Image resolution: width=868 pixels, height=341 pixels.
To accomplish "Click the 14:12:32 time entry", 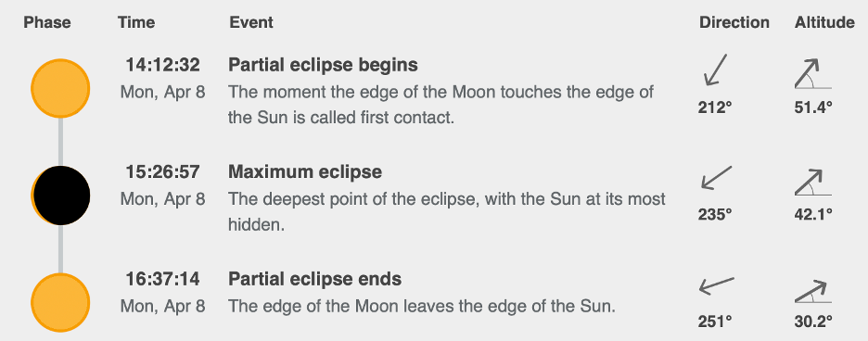I will 163,65.
